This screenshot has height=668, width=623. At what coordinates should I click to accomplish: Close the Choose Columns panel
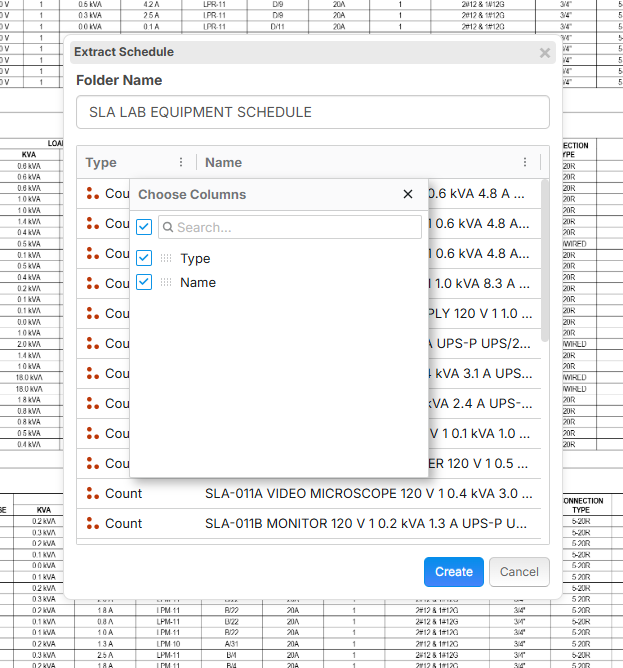408,194
